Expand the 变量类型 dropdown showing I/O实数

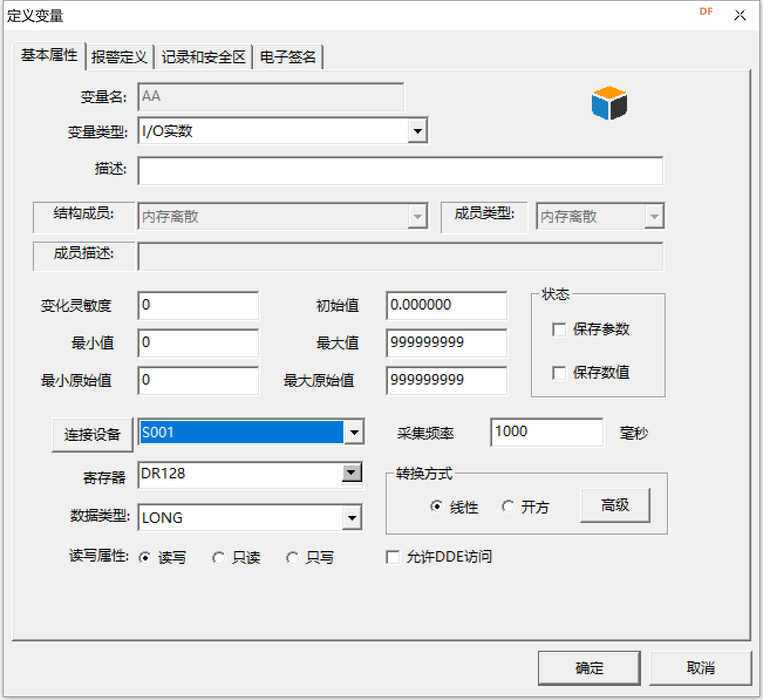click(417, 131)
